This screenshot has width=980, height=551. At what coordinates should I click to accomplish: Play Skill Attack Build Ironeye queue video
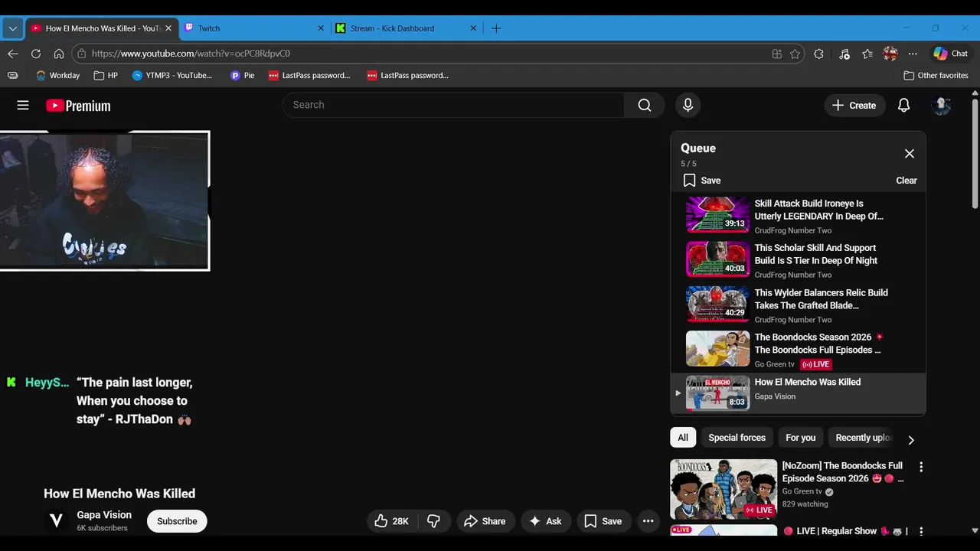(x=798, y=215)
